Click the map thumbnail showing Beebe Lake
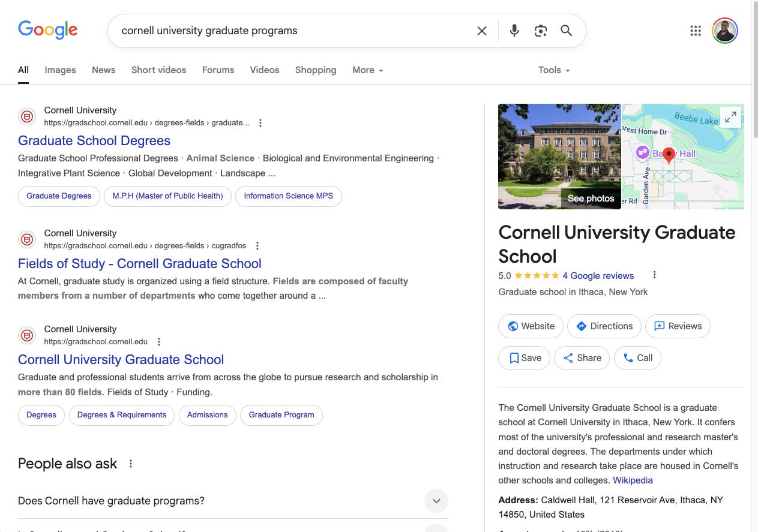 click(683, 157)
